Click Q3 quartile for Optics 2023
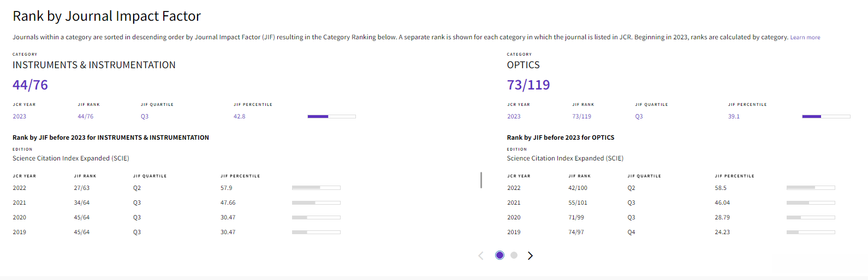 pyautogui.click(x=639, y=117)
